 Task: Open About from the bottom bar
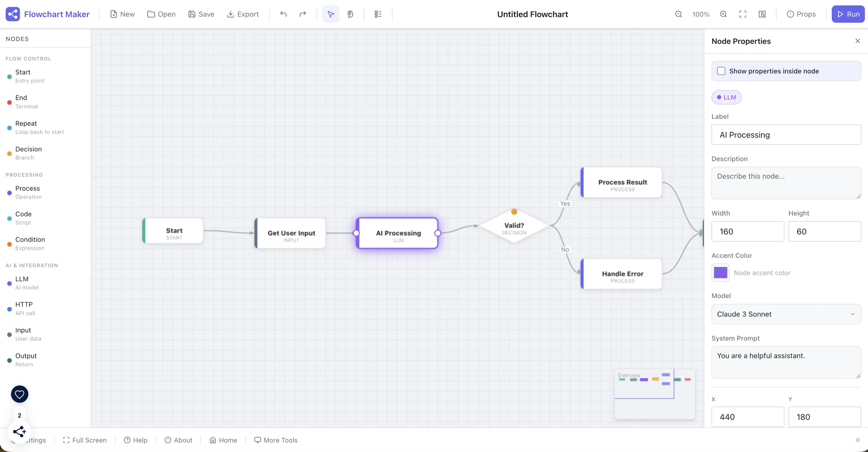[x=178, y=440]
